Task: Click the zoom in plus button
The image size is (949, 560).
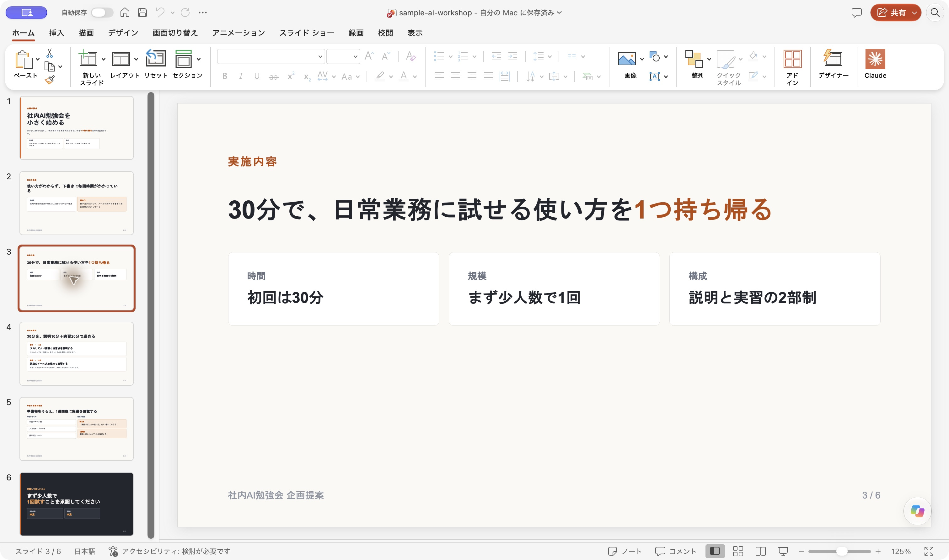Action: [x=878, y=551]
